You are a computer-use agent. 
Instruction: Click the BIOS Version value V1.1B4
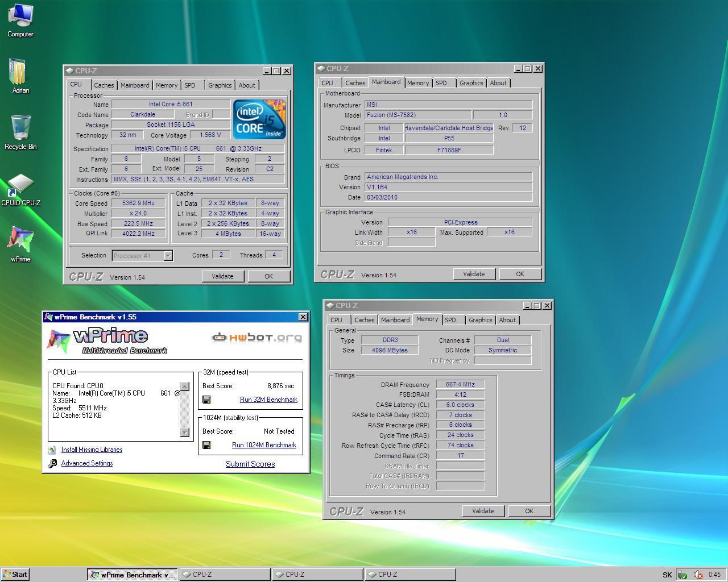(x=448, y=187)
